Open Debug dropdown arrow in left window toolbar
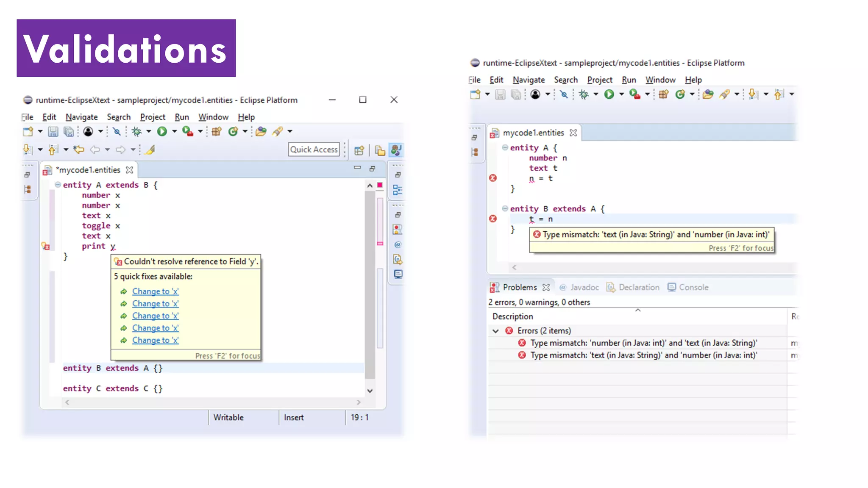 [x=149, y=131]
